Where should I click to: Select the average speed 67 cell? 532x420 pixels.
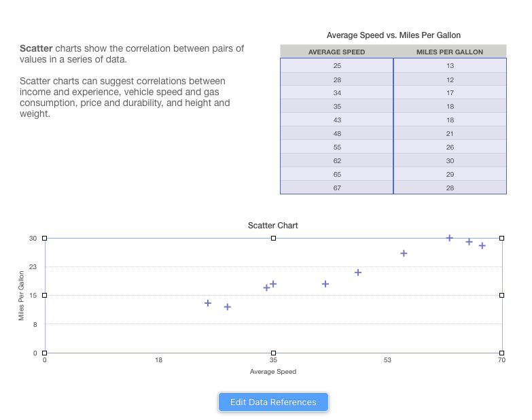[x=337, y=188]
